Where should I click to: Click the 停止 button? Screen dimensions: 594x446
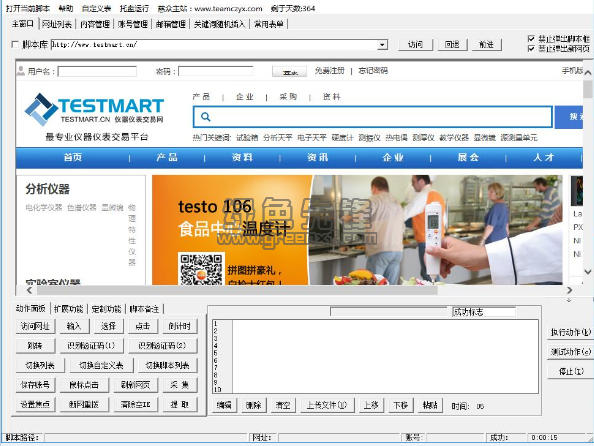point(571,371)
